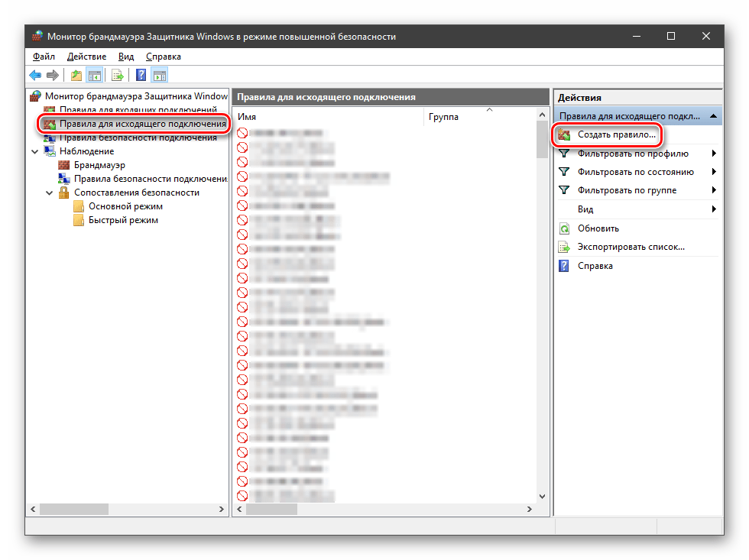Click the down arrow of rules list vertical scrollbar
Screen dimensions: 749x560
(x=542, y=495)
